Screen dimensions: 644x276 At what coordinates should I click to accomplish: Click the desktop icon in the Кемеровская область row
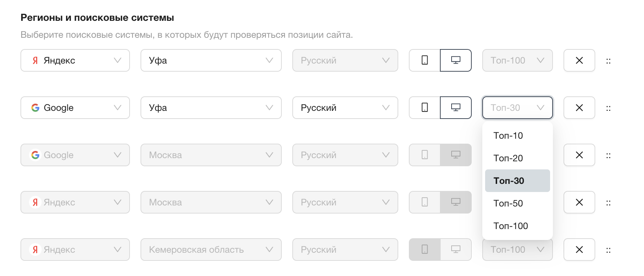[455, 250]
